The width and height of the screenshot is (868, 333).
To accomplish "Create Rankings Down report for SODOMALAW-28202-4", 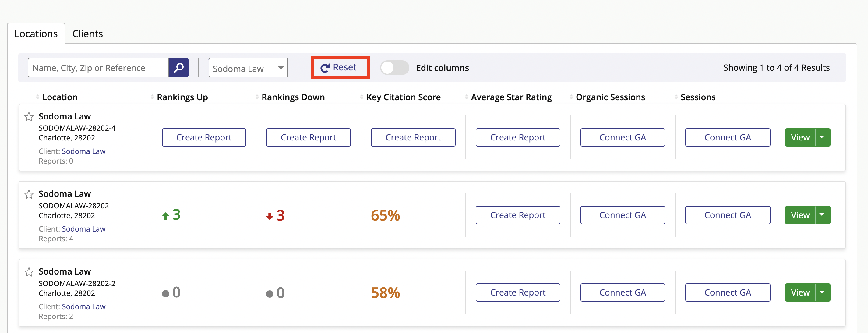I will pos(308,137).
